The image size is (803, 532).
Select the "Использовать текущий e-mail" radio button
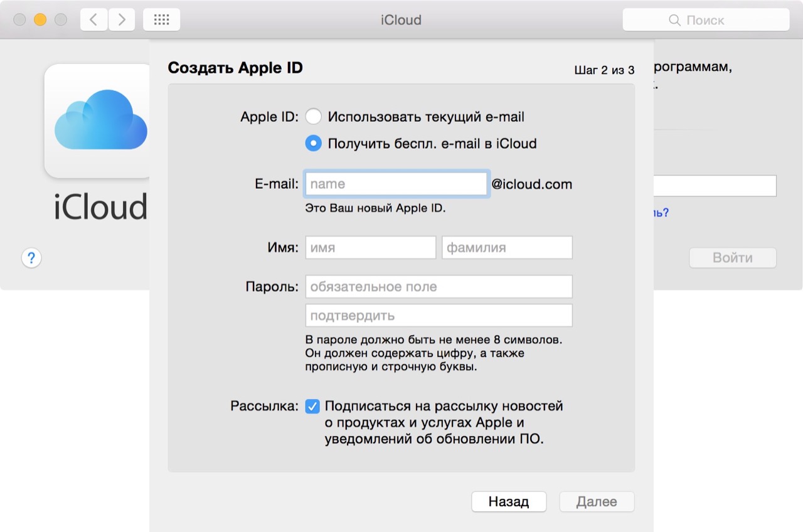pos(313,117)
